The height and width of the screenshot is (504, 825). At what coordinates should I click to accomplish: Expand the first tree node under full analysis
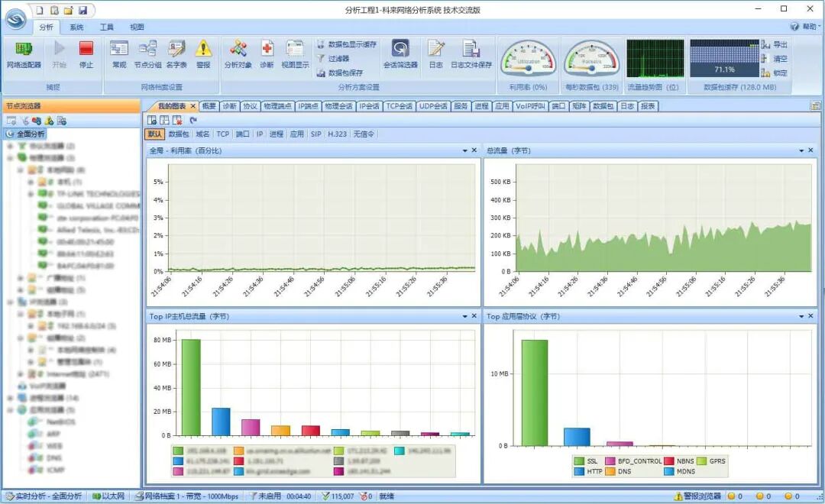pos(10,146)
